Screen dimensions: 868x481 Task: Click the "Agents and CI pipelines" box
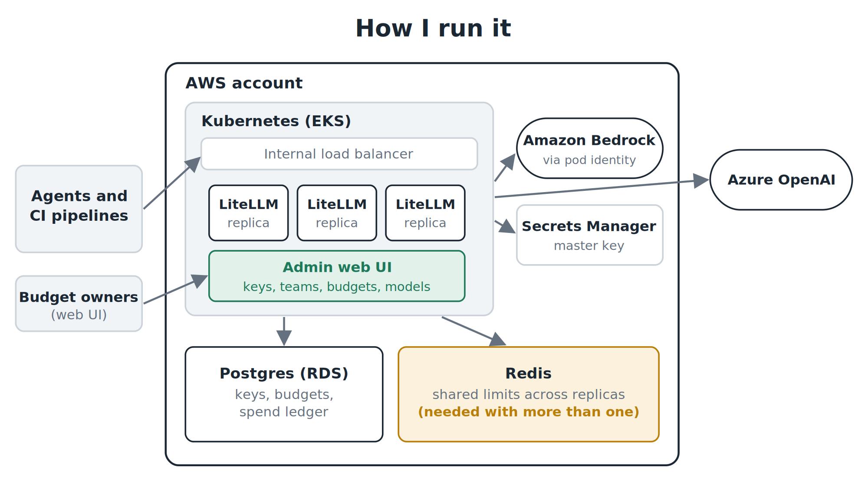coord(79,209)
